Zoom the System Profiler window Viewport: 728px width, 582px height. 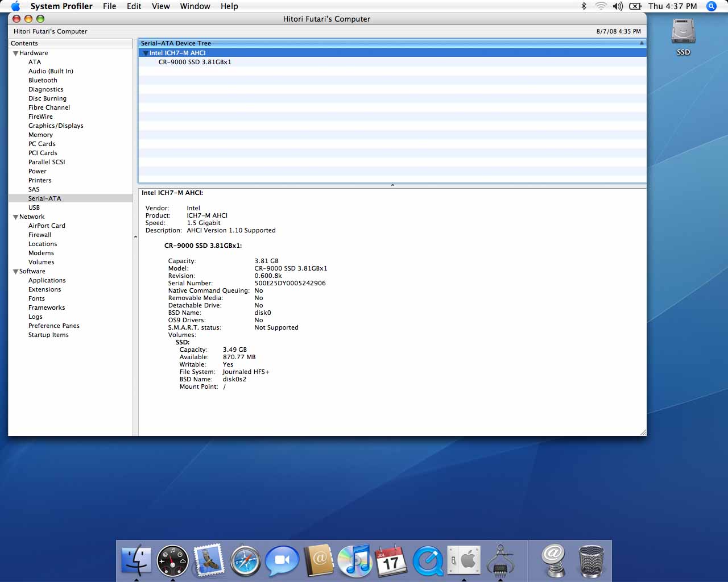click(40, 19)
